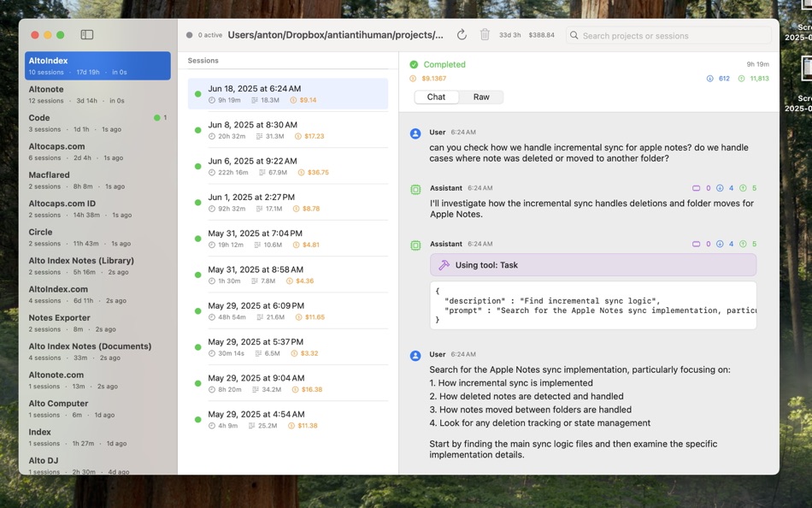812x508 pixels.
Task: Click the cost icon beside $17.23
Action: pyautogui.click(x=297, y=137)
